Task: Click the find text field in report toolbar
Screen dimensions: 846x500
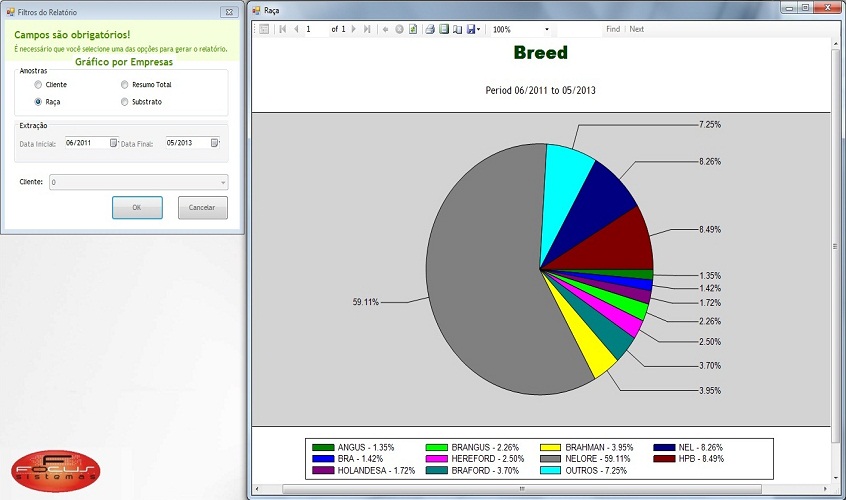Action: point(579,29)
